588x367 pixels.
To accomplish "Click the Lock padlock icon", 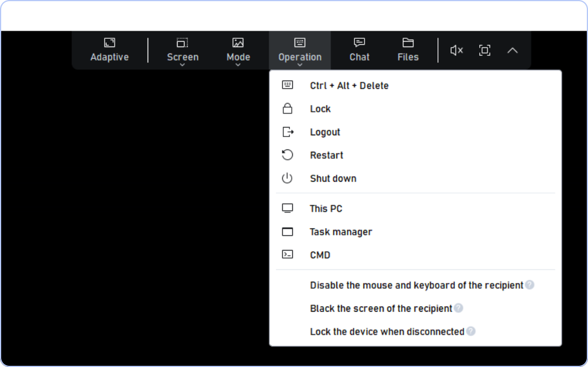I will (288, 109).
